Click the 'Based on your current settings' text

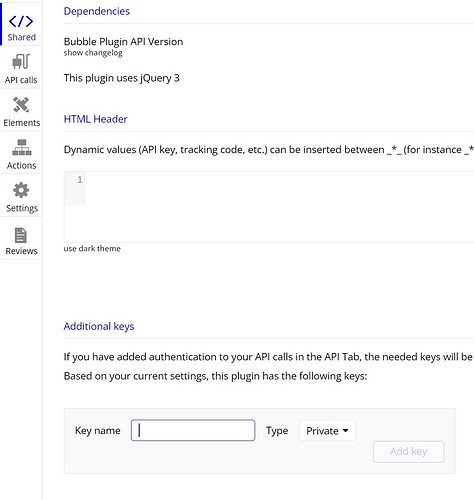click(x=215, y=376)
